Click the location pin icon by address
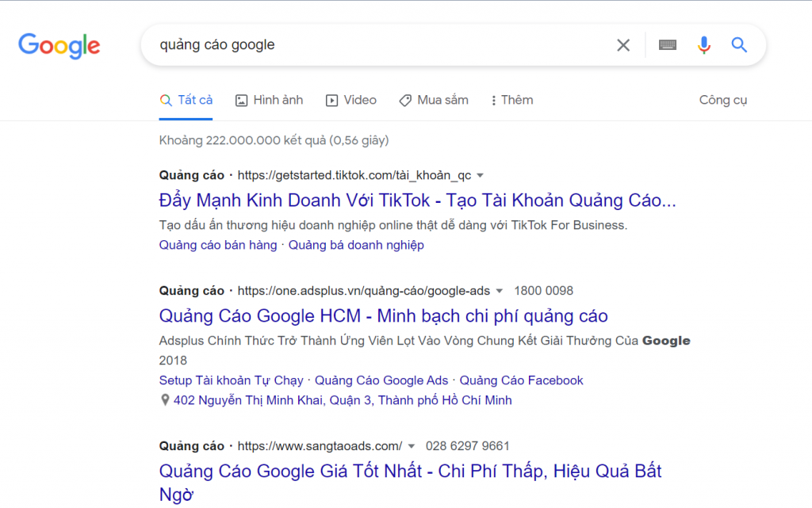The image size is (812, 508). tap(165, 400)
